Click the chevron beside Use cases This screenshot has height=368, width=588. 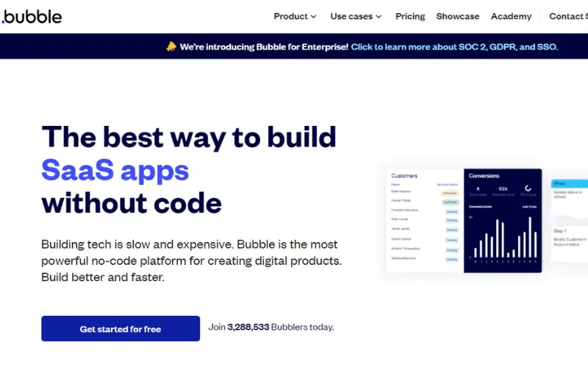pos(379,17)
